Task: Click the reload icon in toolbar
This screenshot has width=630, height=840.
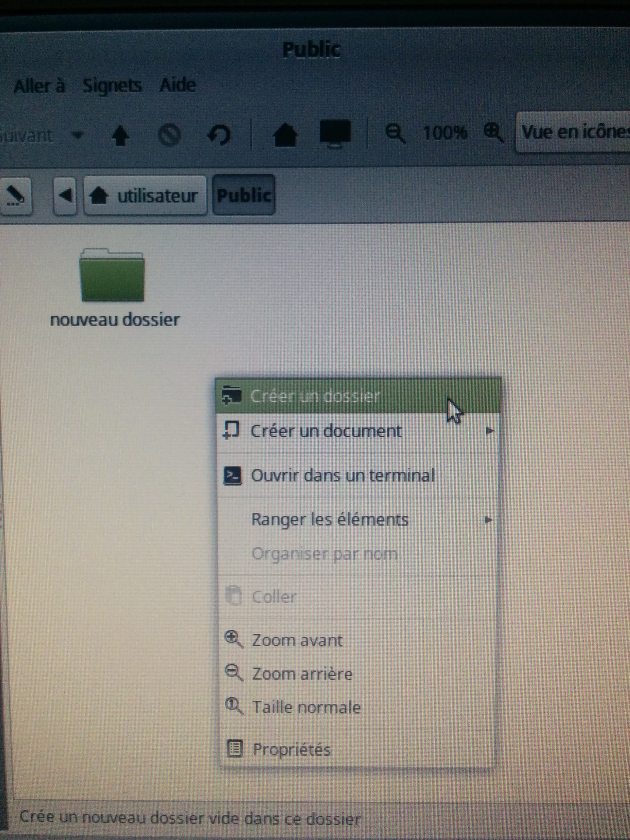Action: 219,135
